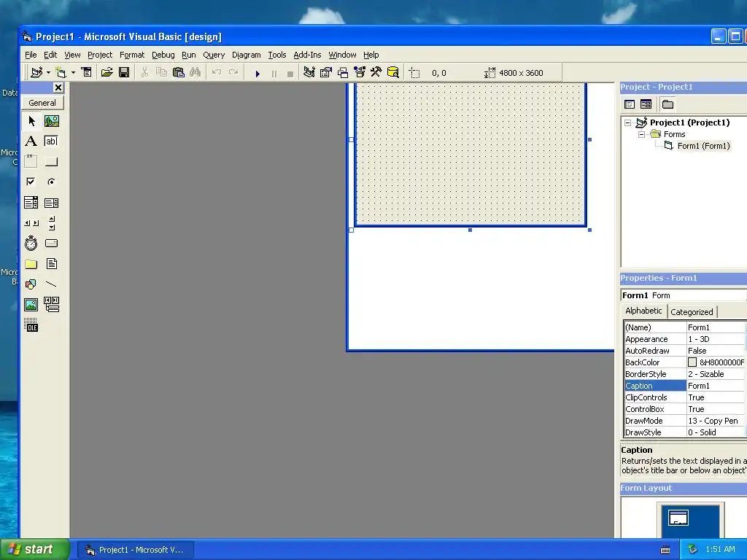Screen dimensions: 747x560
Task: Select the DirListBox folder control in the toolbox
Action: coord(31,264)
